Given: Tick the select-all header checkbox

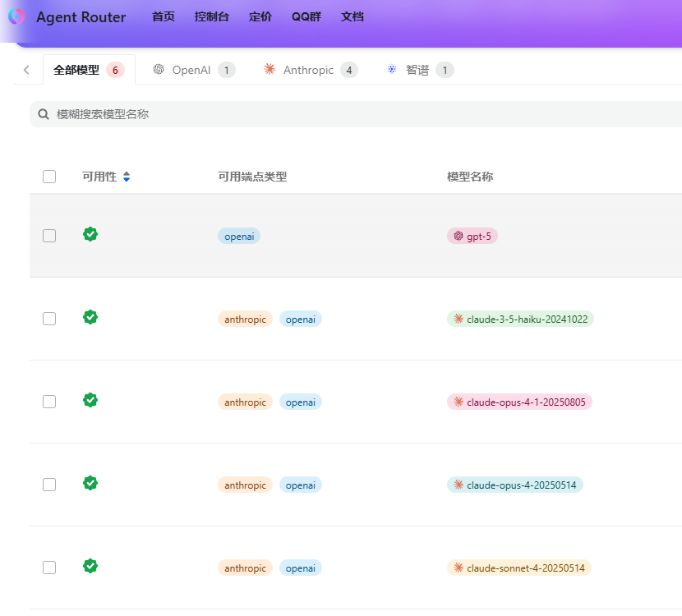Looking at the screenshot, I should tap(49, 177).
